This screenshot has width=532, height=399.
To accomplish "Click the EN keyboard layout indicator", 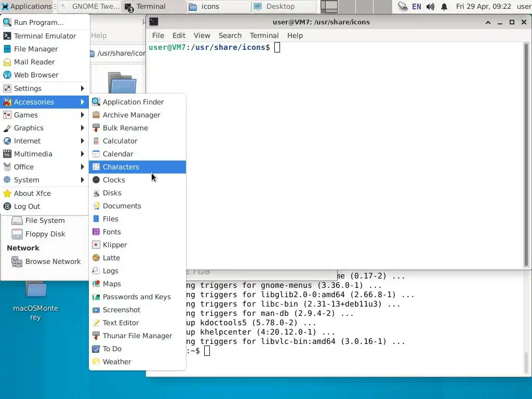I will pyautogui.click(x=416, y=6).
